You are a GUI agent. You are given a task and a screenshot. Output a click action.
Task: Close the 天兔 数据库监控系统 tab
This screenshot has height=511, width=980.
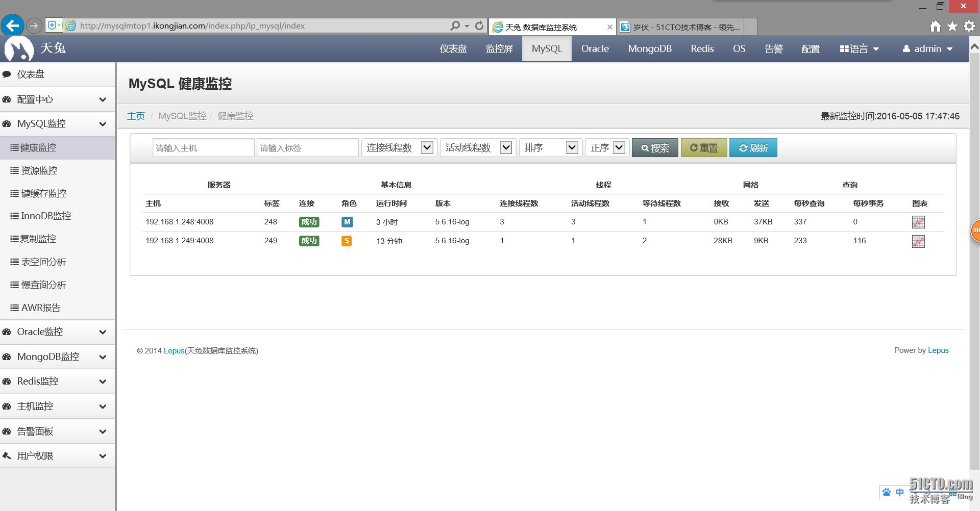coord(609,27)
